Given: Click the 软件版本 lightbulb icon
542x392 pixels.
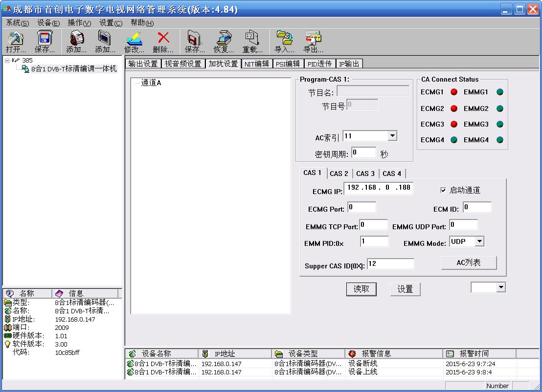Looking at the screenshot, I should coord(8,344).
